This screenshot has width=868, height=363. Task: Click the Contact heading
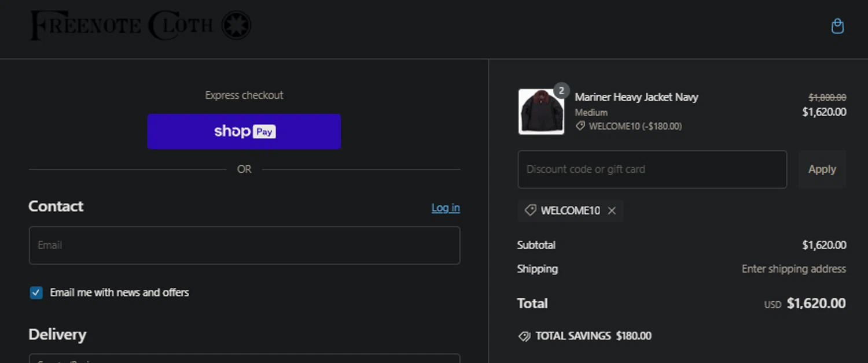click(x=56, y=206)
